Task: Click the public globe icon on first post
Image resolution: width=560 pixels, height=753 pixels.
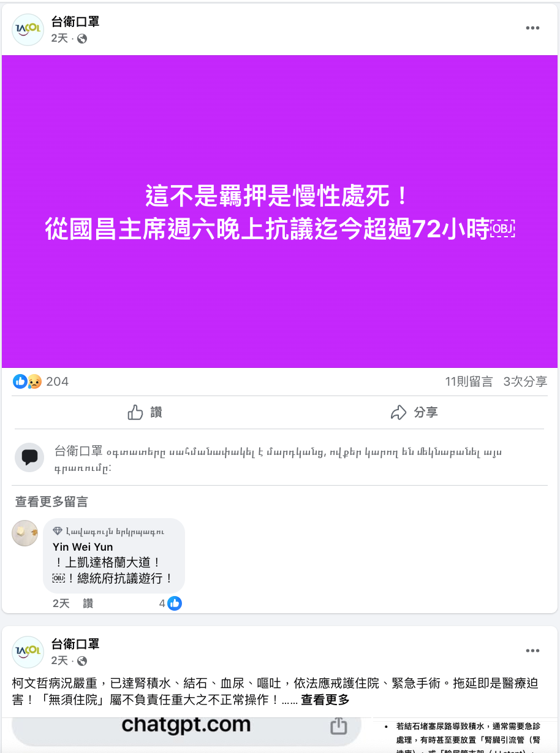Action: [x=82, y=39]
